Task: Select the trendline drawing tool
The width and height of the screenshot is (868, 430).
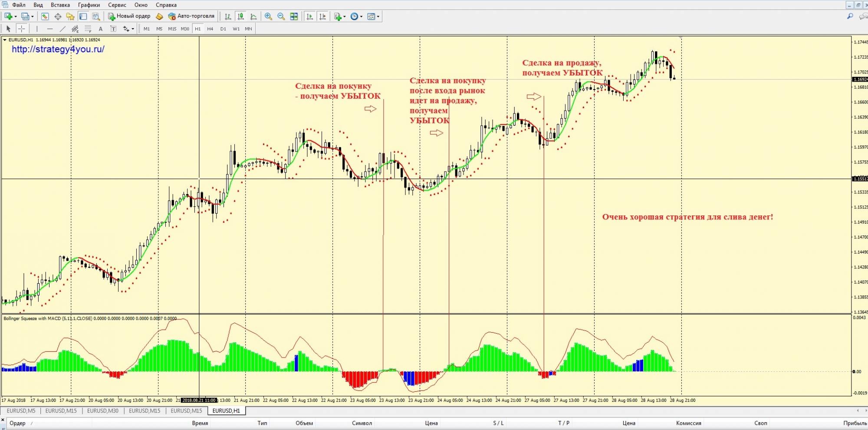Action: [62, 29]
